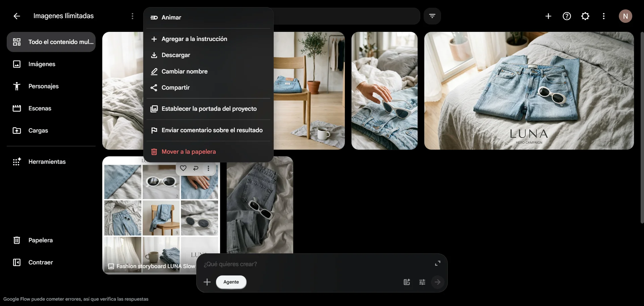The width and height of the screenshot is (644, 306).
Task: Choose Cambiar nombre option
Action: 209,71
